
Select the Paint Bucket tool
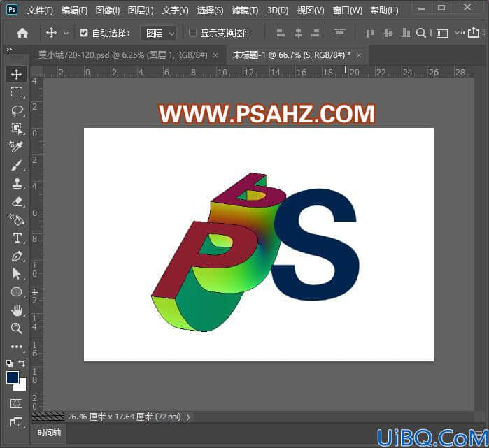click(x=16, y=219)
